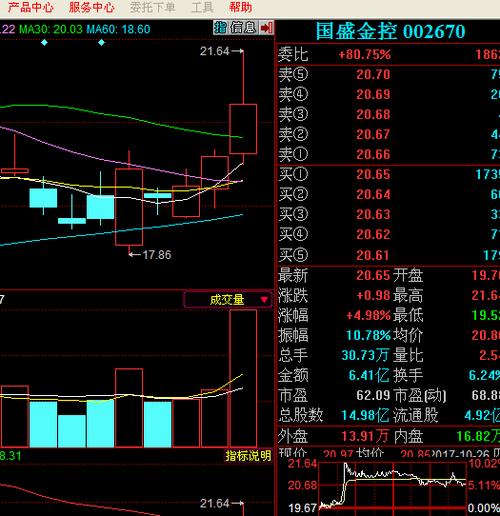Screen dimensions: 500x516
Task: Open the 工具 menu
Action: coord(202,7)
